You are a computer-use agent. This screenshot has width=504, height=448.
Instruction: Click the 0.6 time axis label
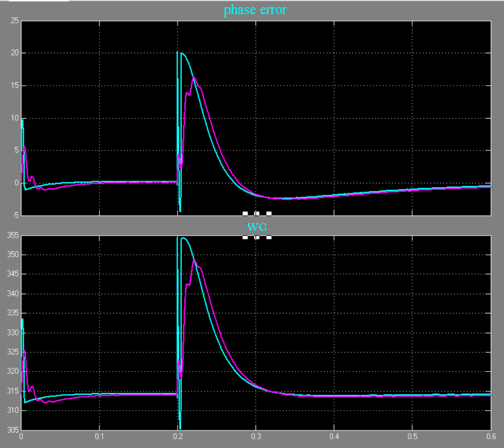coord(491,436)
